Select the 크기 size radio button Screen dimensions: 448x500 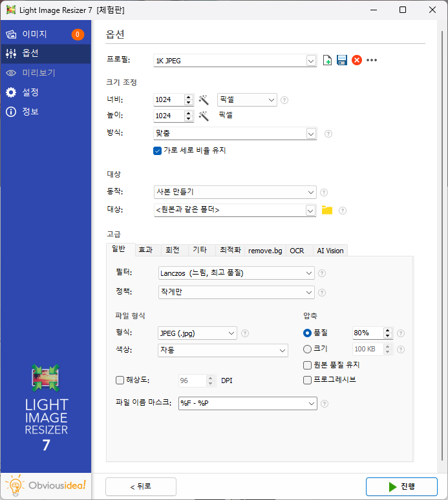[x=307, y=349]
